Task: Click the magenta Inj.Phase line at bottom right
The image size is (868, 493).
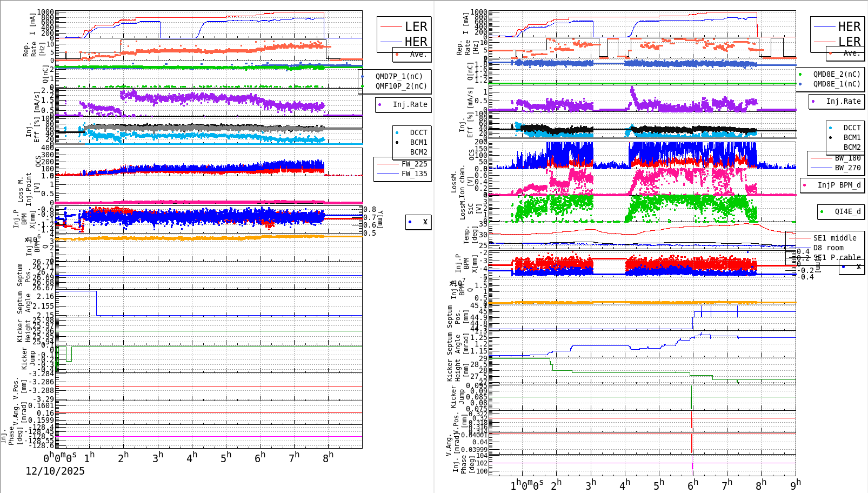Action: click(x=649, y=463)
